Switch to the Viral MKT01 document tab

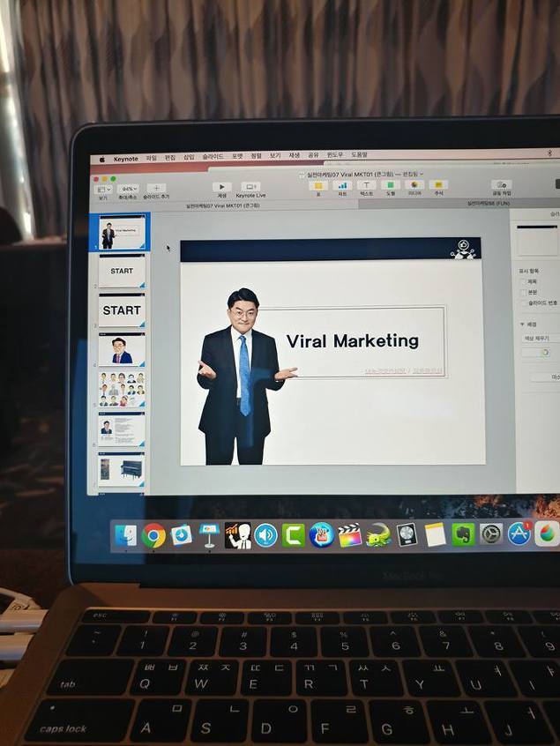pos(222,206)
